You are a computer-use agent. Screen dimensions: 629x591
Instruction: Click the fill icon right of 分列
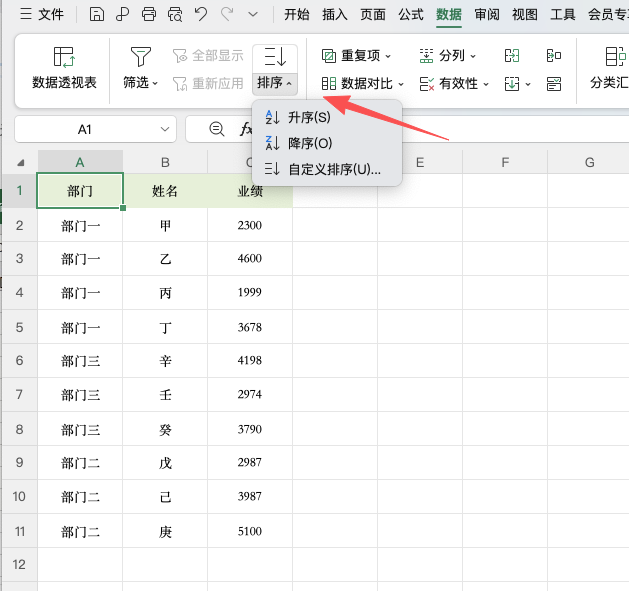512,56
